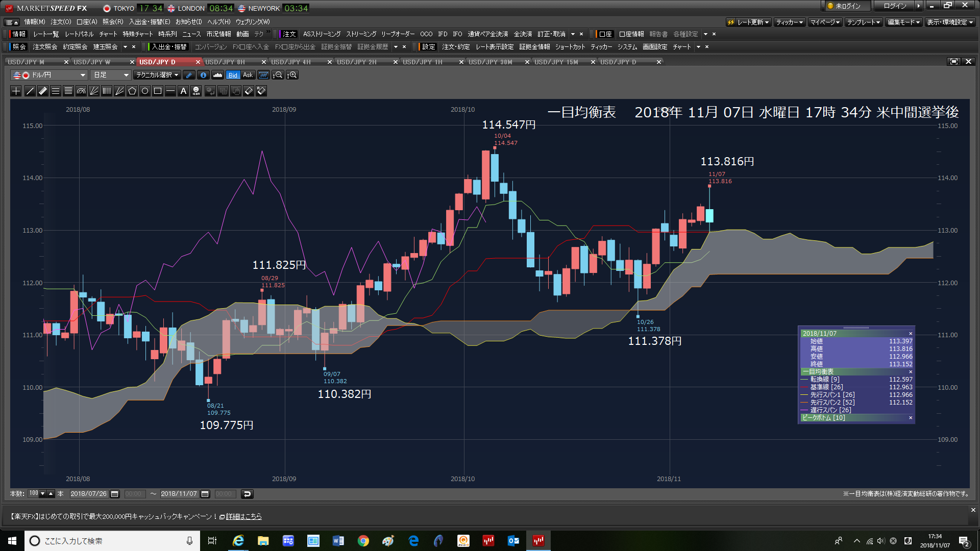This screenshot has width=980, height=551.
Task: Open Microsoft Word from the taskbar
Action: [x=338, y=541]
